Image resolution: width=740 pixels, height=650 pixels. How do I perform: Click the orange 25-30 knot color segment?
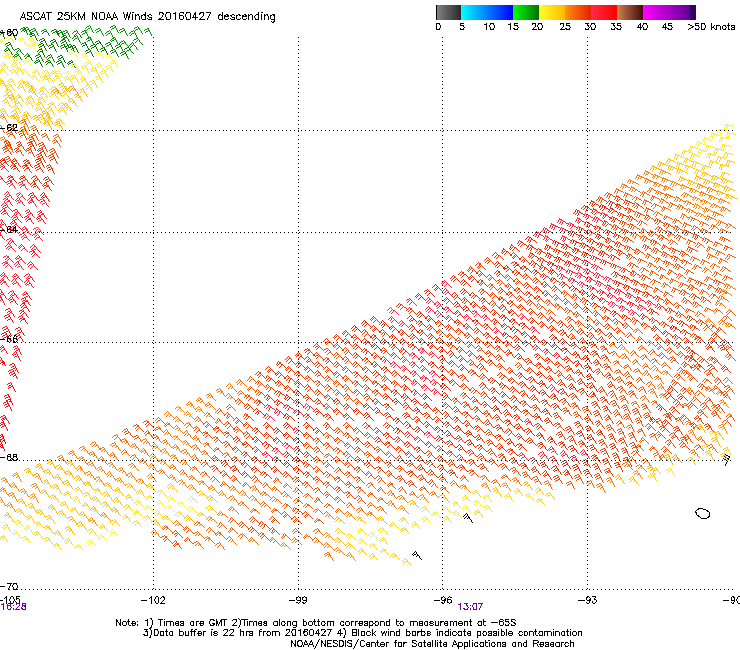tap(578, 12)
